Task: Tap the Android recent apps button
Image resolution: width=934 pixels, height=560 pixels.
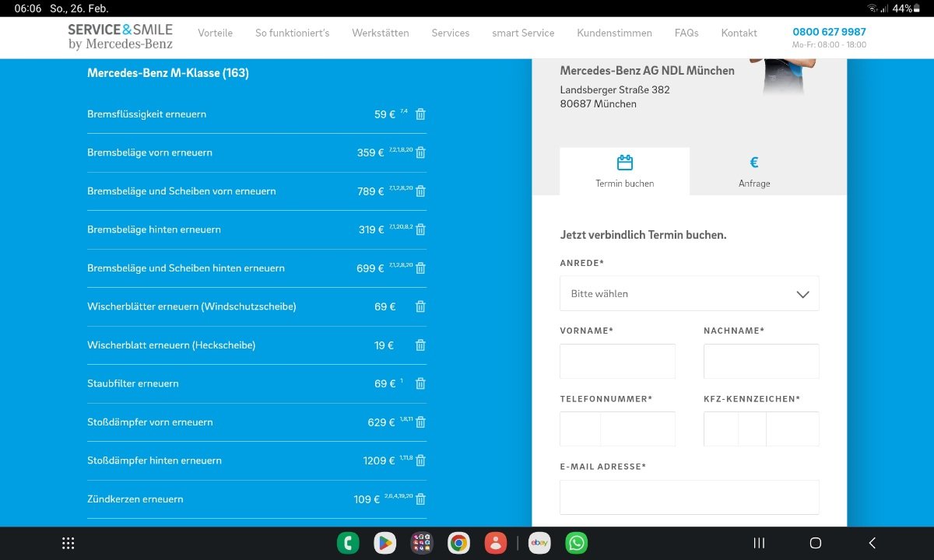Action: [759, 543]
